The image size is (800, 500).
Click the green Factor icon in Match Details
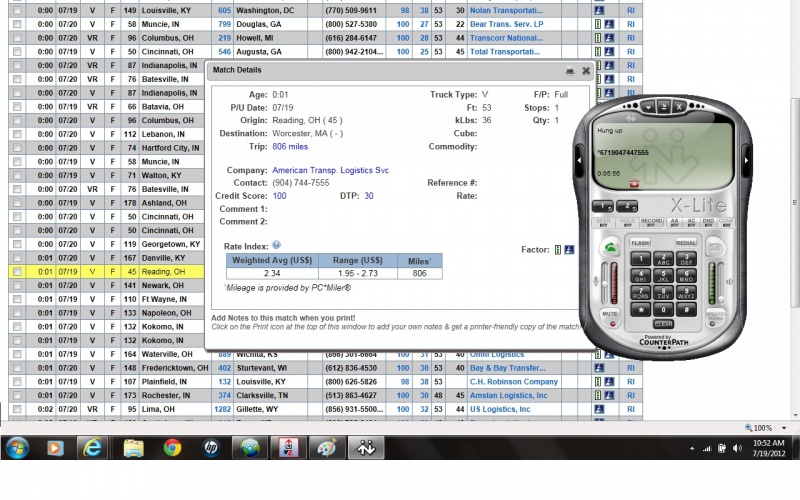click(558, 249)
